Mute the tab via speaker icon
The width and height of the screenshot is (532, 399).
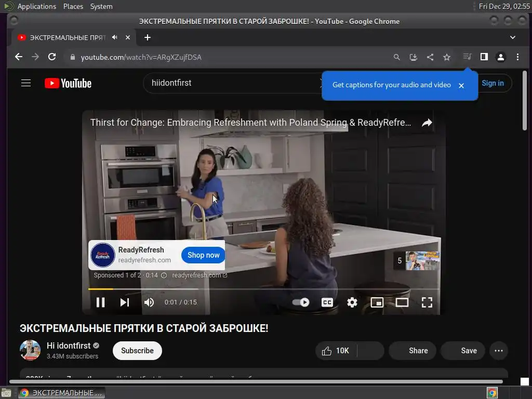coord(115,37)
